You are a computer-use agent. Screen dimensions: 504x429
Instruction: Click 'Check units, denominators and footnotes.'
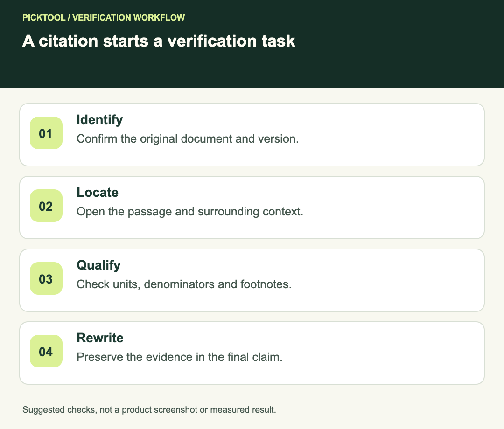184,284
